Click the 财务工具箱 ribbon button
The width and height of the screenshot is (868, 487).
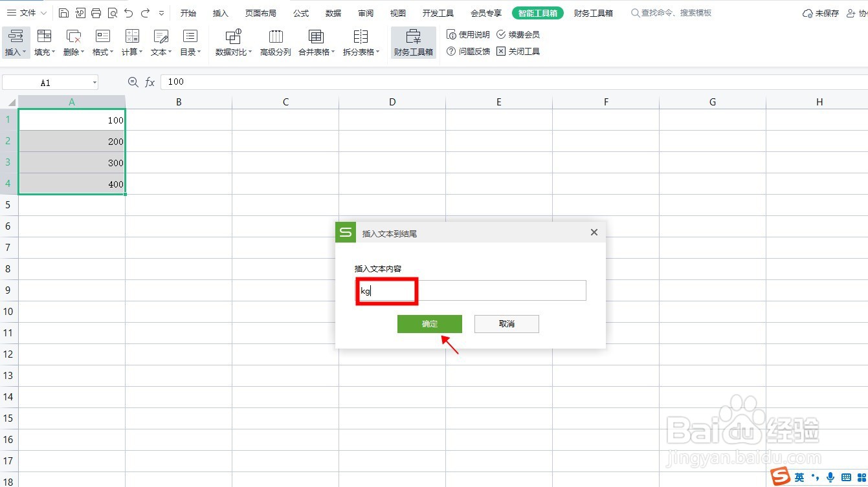point(414,43)
